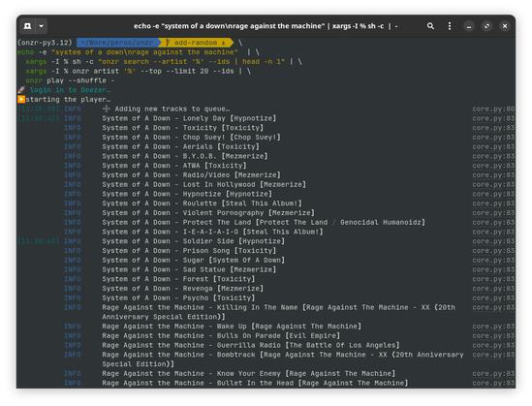Click core.py:80 link on Adding tracks row
Image resolution: width=532 pixels, height=406 pixels.
[493, 109]
